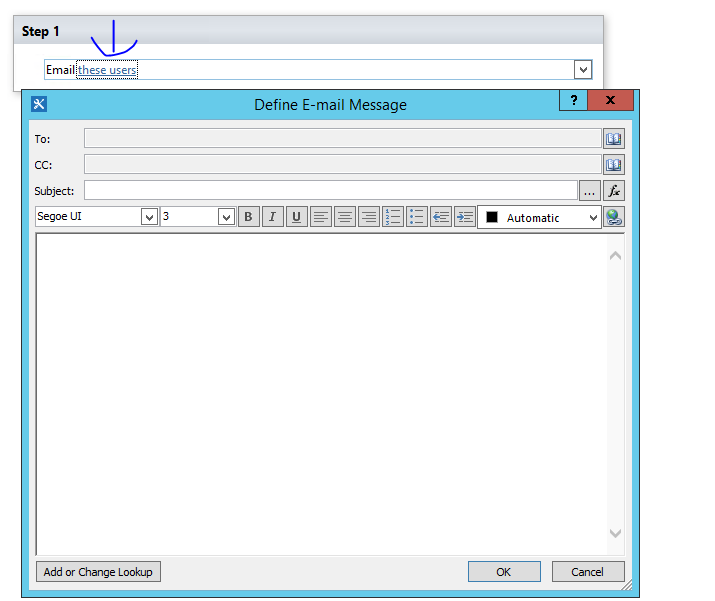715x601 pixels.
Task: Click inside the CC field
Action: coord(342,164)
